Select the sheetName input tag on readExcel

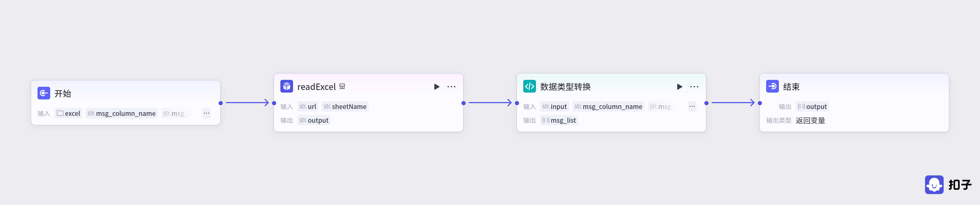pyautogui.click(x=345, y=107)
